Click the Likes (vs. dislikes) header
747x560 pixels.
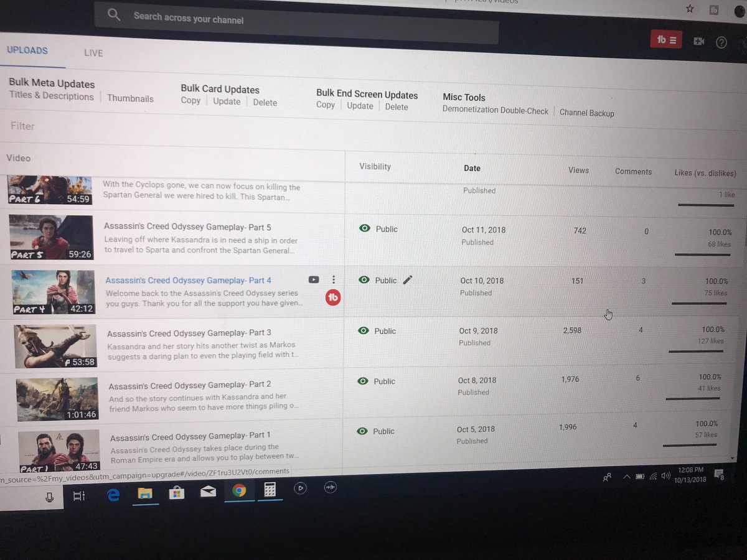click(705, 173)
